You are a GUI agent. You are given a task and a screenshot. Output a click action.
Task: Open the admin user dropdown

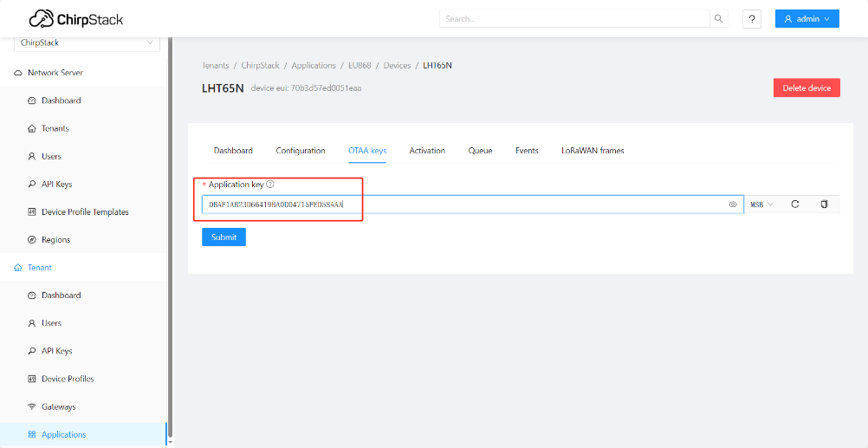point(807,19)
